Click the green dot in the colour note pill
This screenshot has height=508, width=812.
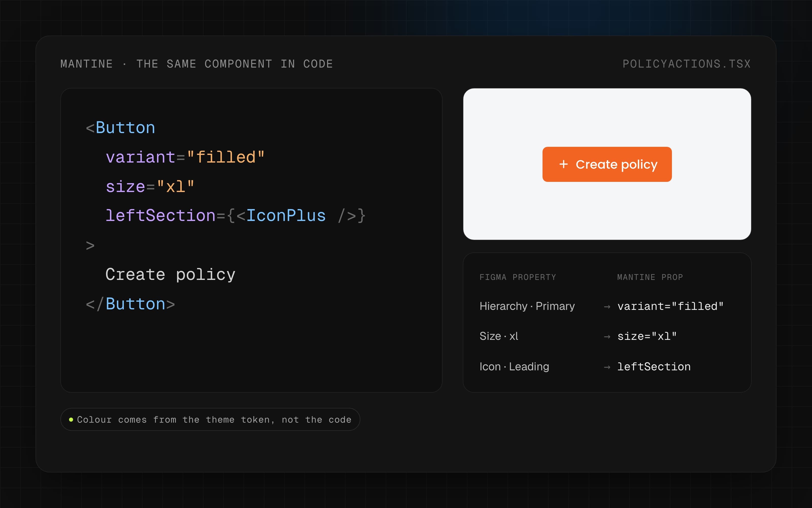(x=71, y=419)
